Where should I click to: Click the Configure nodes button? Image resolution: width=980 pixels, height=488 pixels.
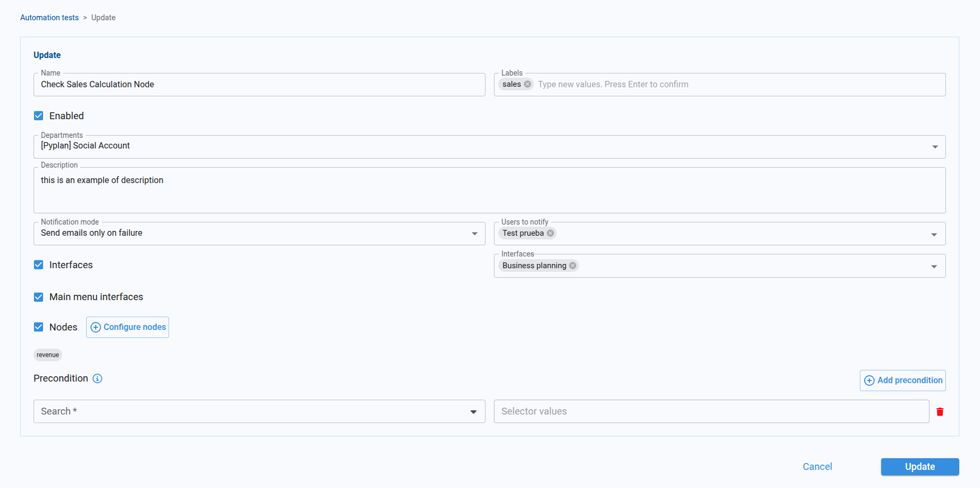click(x=128, y=327)
